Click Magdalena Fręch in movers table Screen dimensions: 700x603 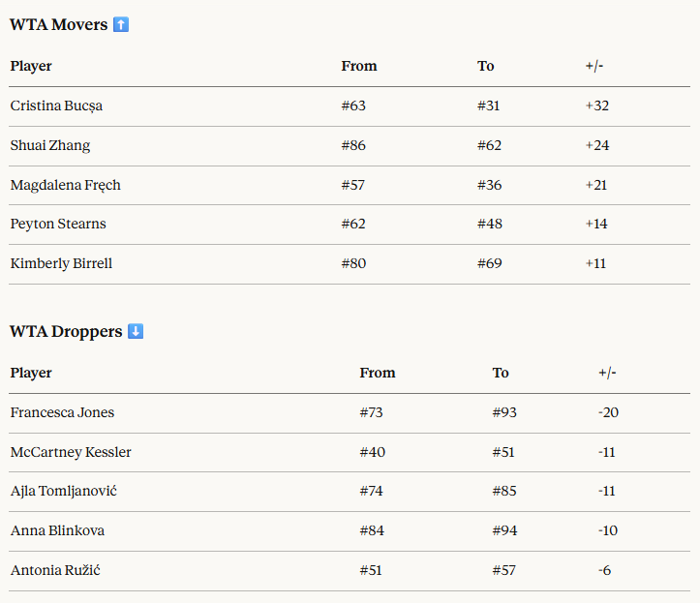click(66, 185)
